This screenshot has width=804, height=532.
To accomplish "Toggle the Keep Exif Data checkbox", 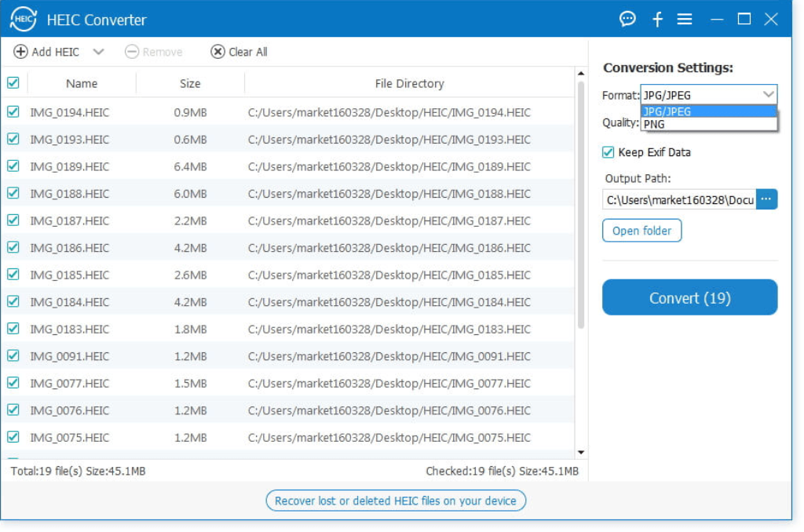I will tap(608, 152).
